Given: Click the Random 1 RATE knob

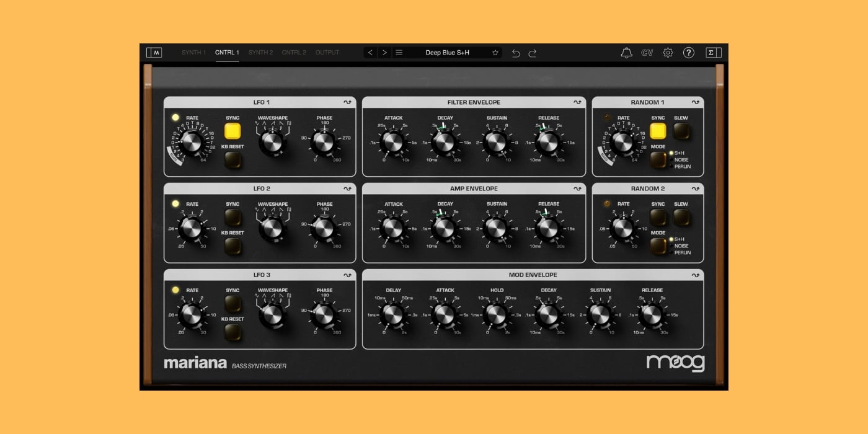Looking at the screenshot, I should tap(622, 143).
